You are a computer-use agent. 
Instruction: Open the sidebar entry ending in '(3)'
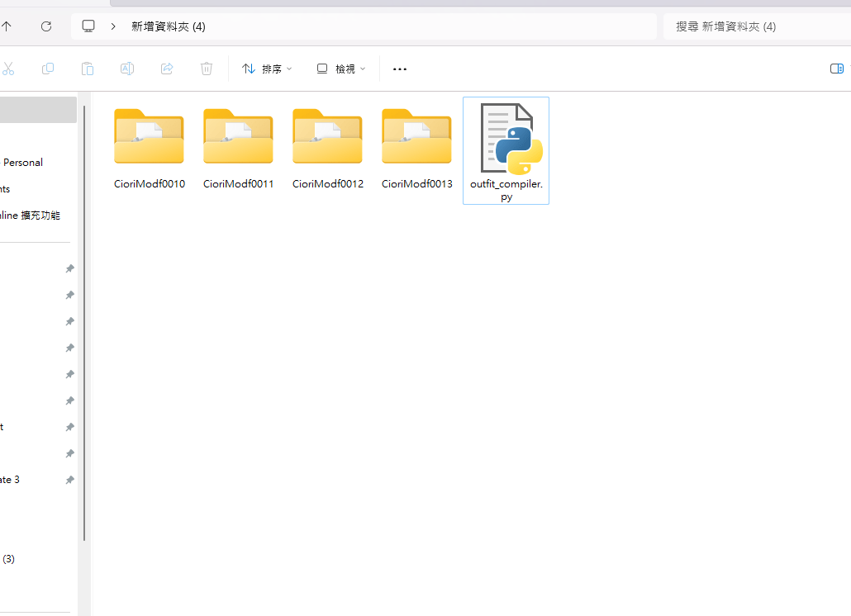8,559
